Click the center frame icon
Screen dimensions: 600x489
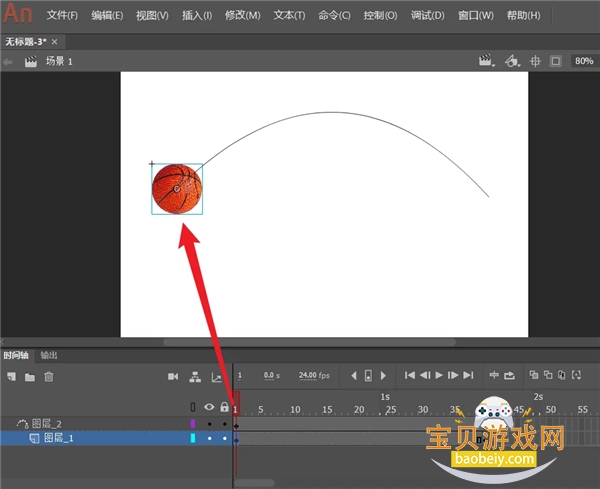[x=494, y=375]
